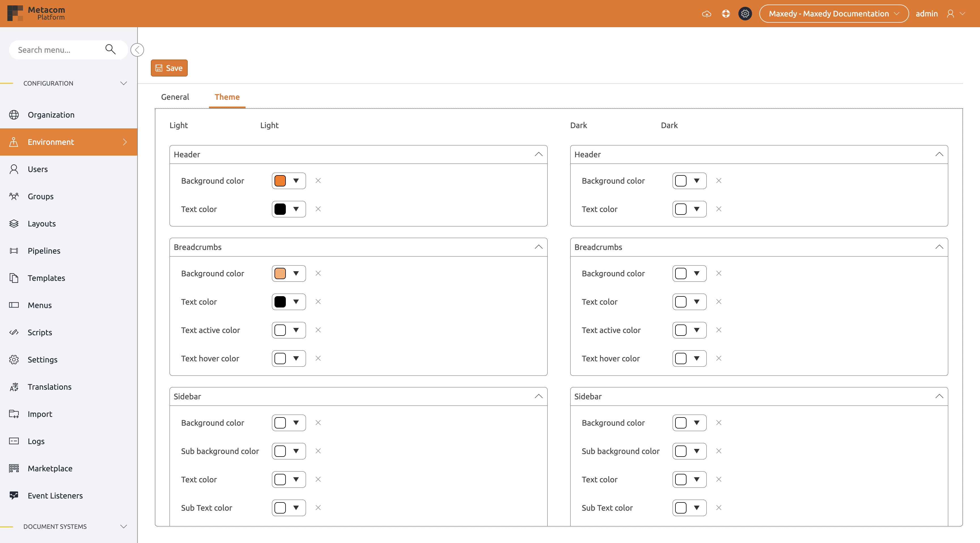This screenshot has height=543, width=980.
Task: Click the Scripts sidebar icon
Action: tap(14, 332)
